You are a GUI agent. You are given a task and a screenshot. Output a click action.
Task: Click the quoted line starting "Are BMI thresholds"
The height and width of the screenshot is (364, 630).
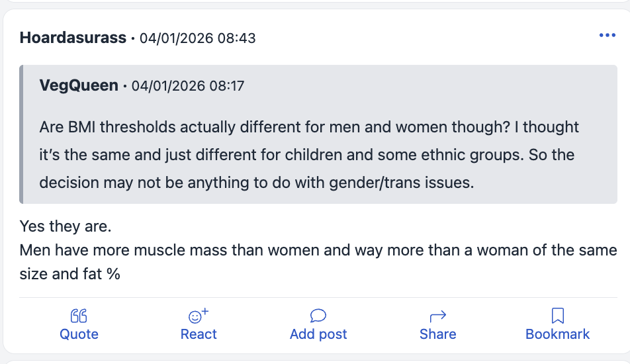[309, 126]
